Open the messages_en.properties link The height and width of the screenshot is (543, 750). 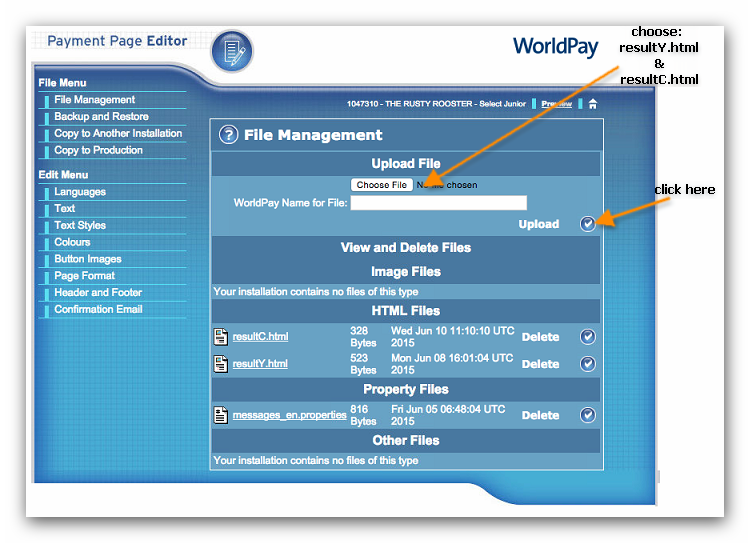289,415
